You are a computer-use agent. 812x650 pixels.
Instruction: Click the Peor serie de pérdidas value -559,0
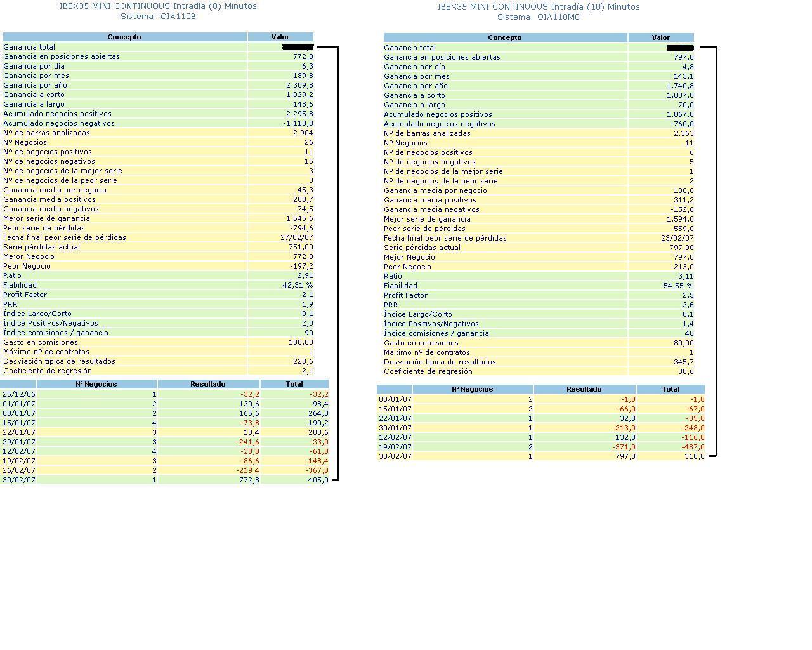683,229
